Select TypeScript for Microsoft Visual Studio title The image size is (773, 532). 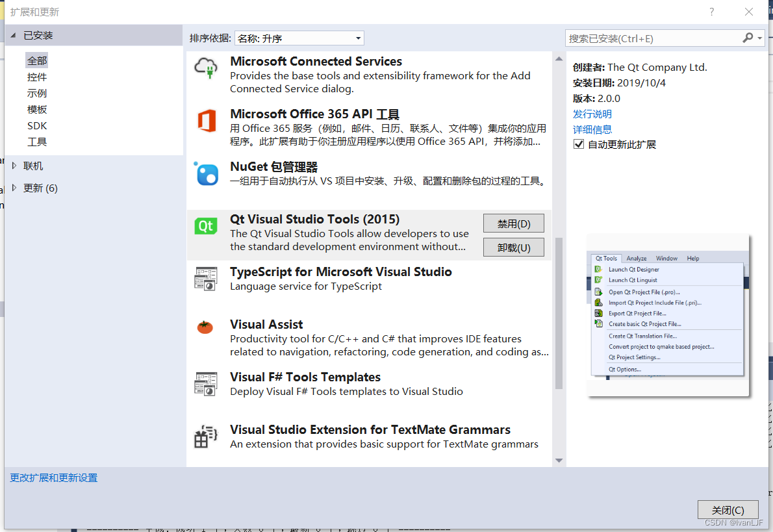[x=340, y=272]
